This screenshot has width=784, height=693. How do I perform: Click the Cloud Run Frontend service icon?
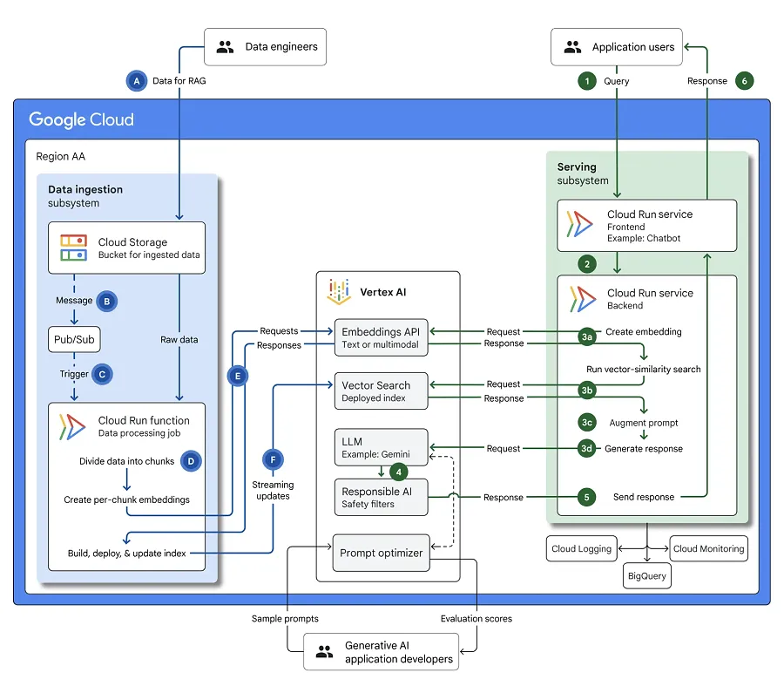click(580, 224)
